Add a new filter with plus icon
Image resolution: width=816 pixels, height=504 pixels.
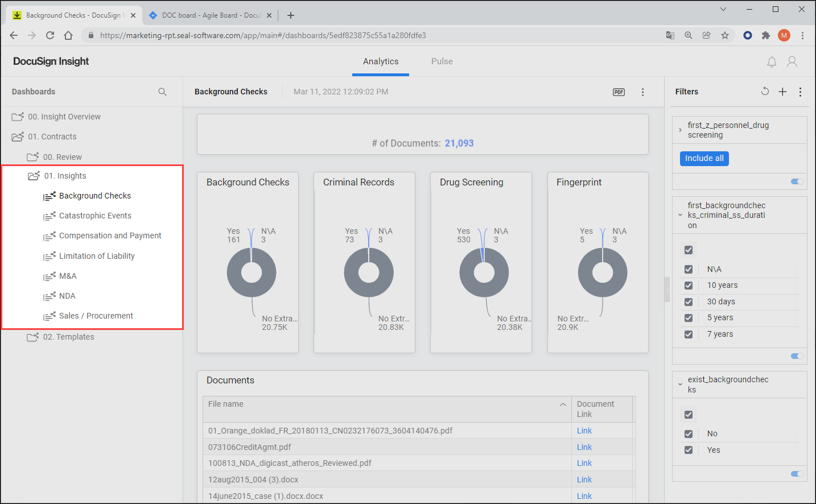[x=782, y=92]
